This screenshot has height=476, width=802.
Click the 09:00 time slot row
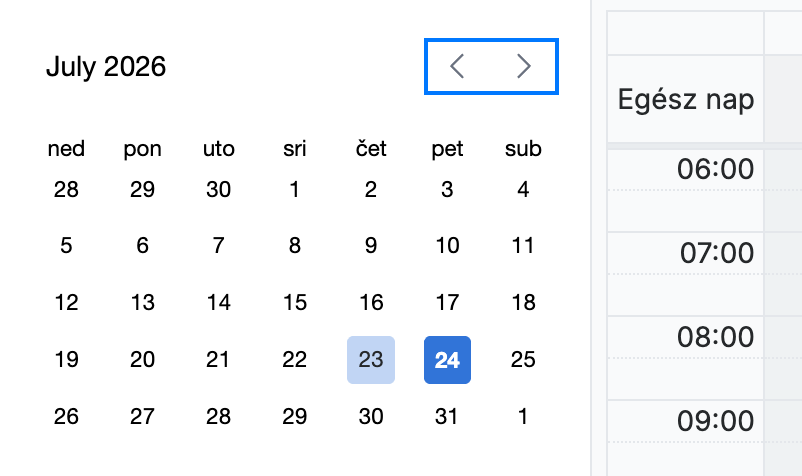click(x=705, y=439)
